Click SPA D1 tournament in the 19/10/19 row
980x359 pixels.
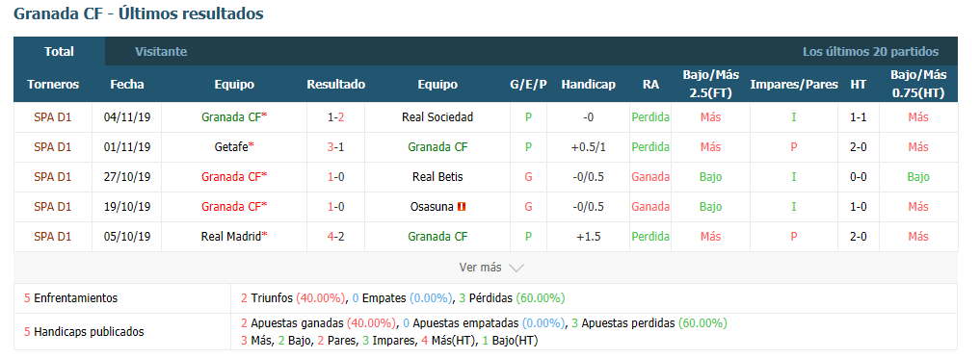pyautogui.click(x=52, y=207)
